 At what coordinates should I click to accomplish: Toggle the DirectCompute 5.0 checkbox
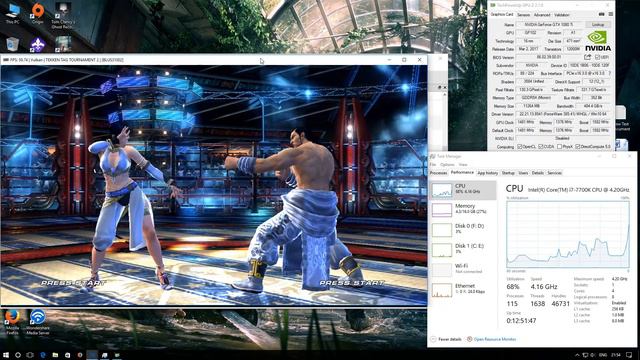pos(578,147)
